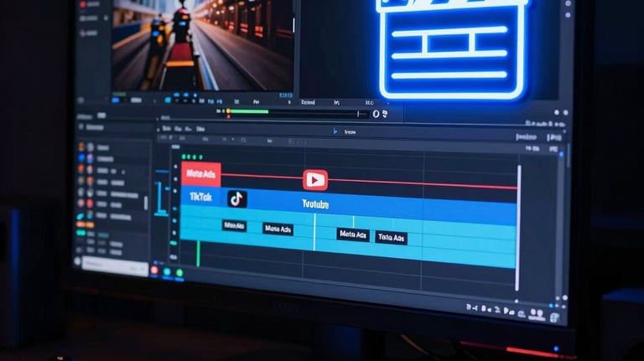Click the tall white end marker at the timeline's right
This screenshot has height=361, width=644.
pos(518,228)
